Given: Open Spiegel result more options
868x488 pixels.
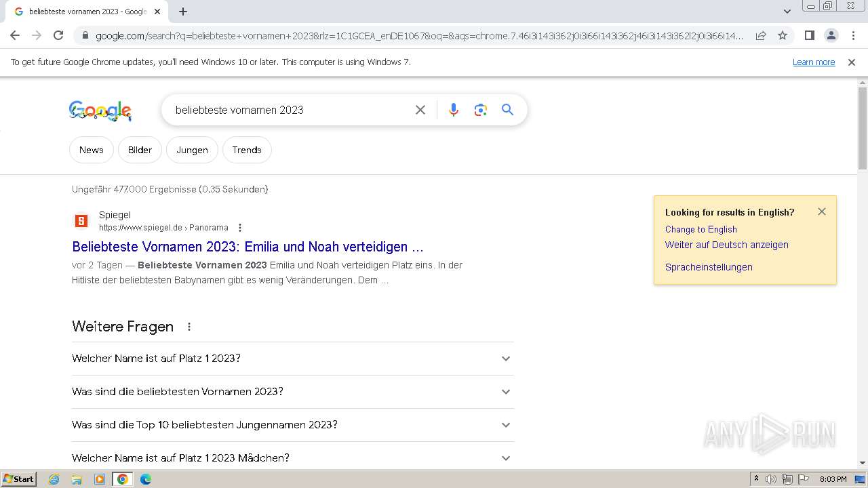Looking at the screenshot, I should coord(240,228).
